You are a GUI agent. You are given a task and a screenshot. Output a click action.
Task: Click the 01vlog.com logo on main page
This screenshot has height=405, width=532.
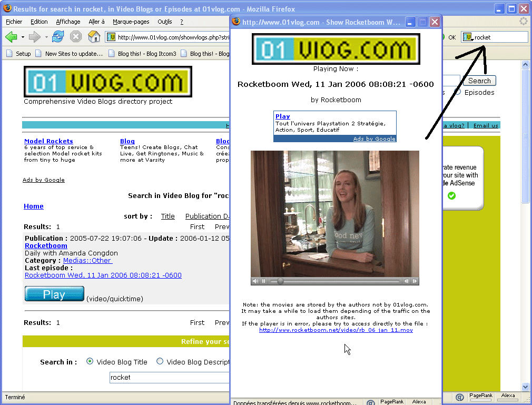click(108, 82)
